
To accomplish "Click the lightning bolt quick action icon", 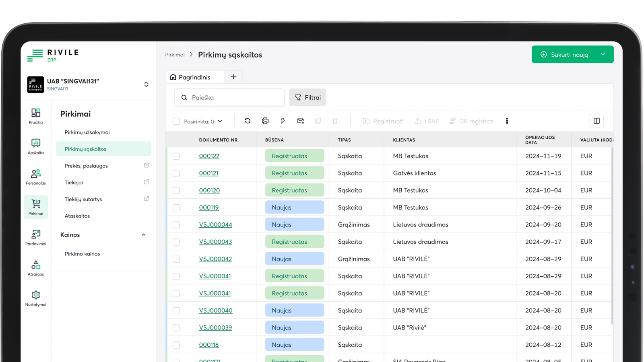I will click(283, 121).
